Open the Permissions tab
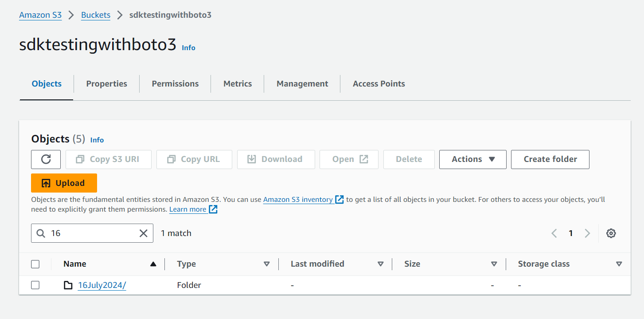 pos(175,84)
